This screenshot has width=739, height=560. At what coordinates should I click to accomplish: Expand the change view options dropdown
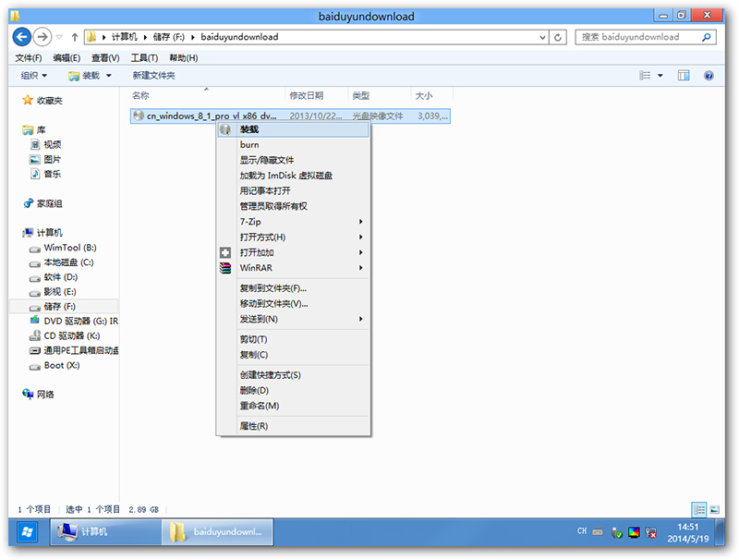[x=660, y=75]
